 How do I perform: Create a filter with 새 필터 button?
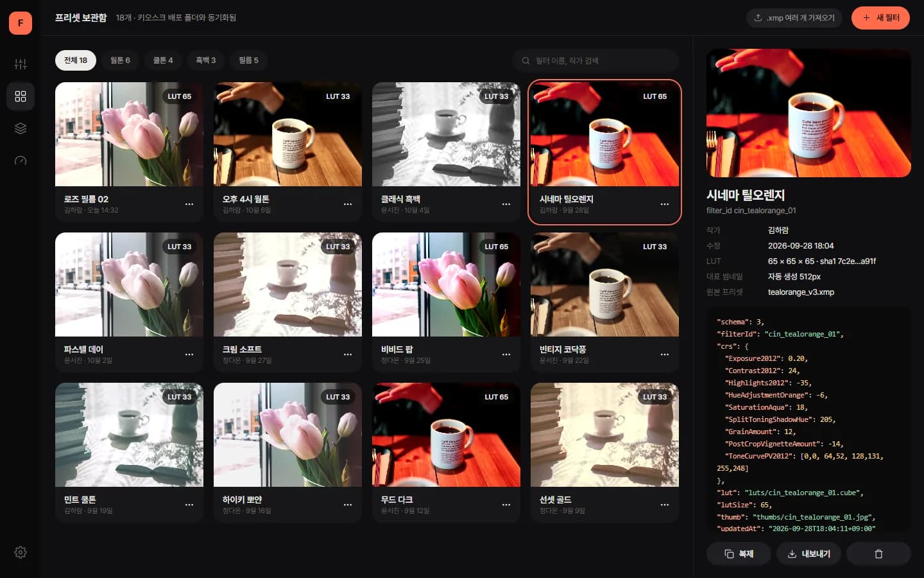point(880,18)
